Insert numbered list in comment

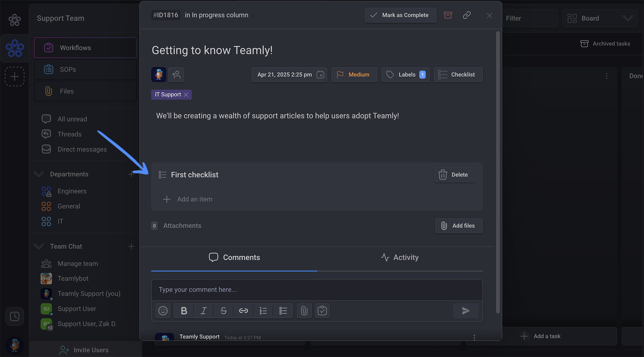[263, 311]
